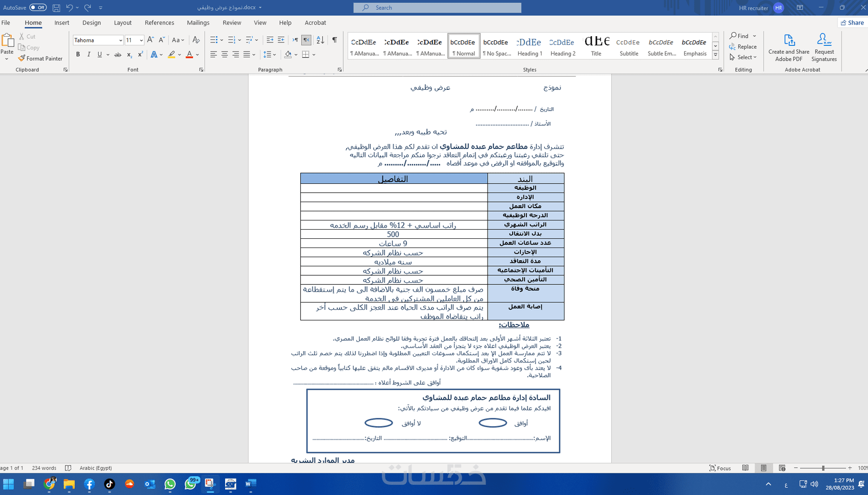Expand the Numbering list dropdown
This screenshot has width=868, height=495.
[239, 40]
